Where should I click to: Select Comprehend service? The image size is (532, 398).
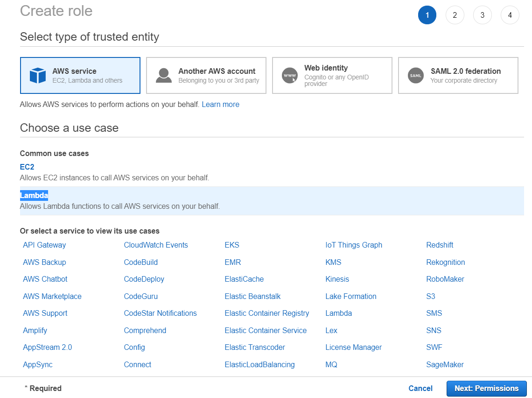click(x=145, y=331)
